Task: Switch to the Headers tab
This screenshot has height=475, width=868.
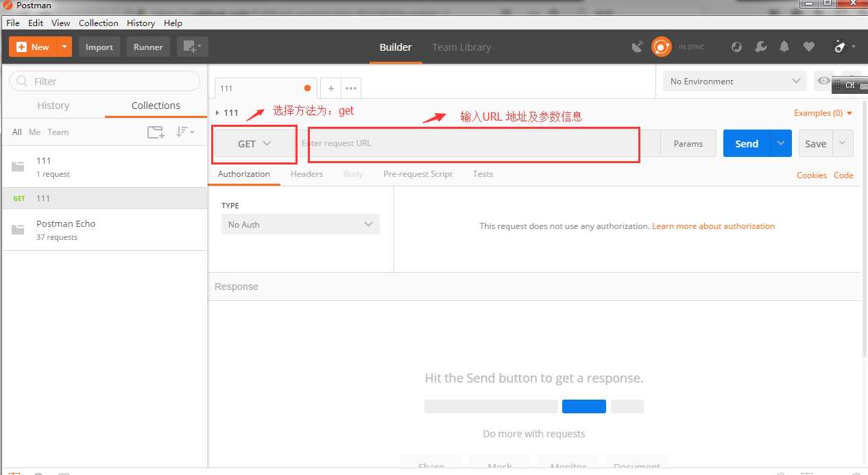Action: (x=306, y=174)
